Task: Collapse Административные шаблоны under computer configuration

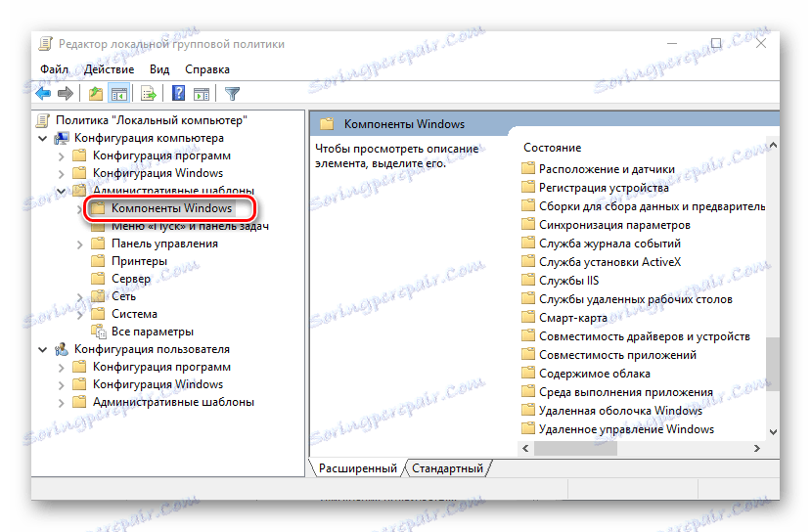Action: coord(61,192)
